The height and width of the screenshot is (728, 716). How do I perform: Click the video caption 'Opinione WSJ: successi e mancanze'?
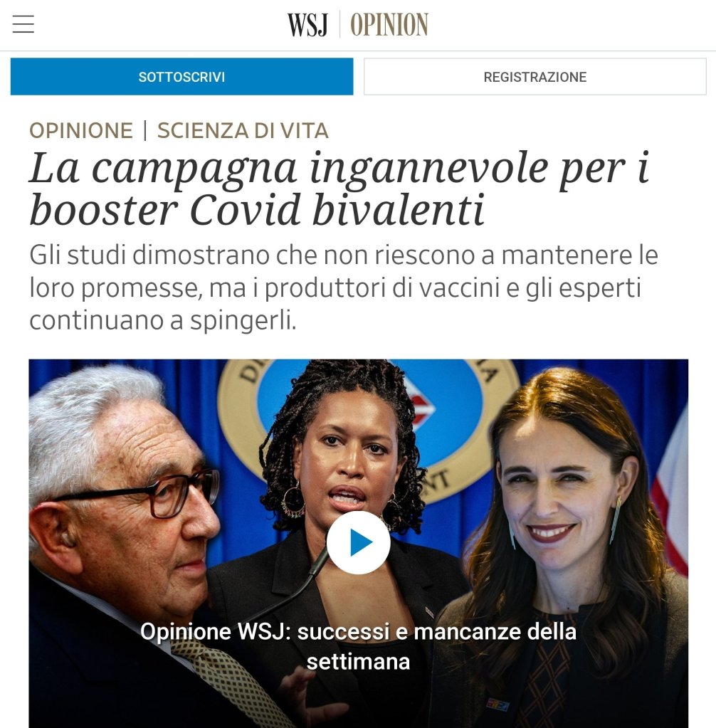[358, 646]
